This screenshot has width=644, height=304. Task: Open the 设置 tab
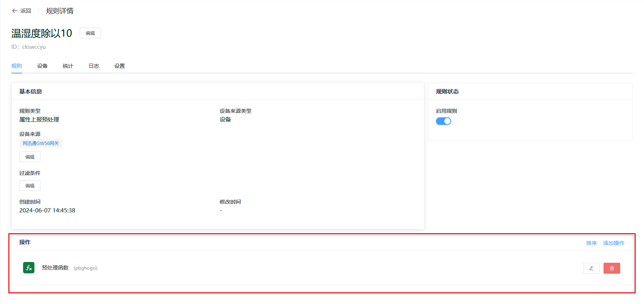119,66
